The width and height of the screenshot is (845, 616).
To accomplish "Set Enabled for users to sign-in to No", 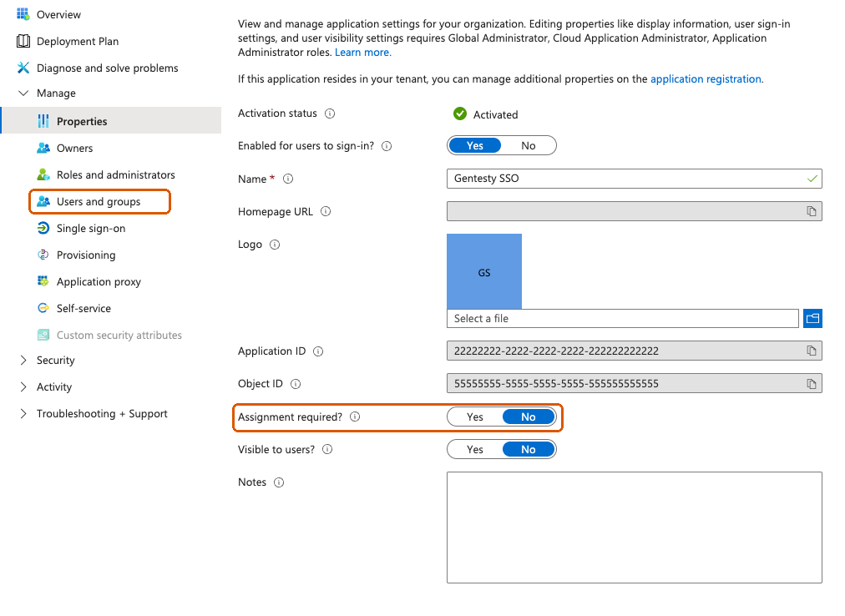I will (528, 145).
